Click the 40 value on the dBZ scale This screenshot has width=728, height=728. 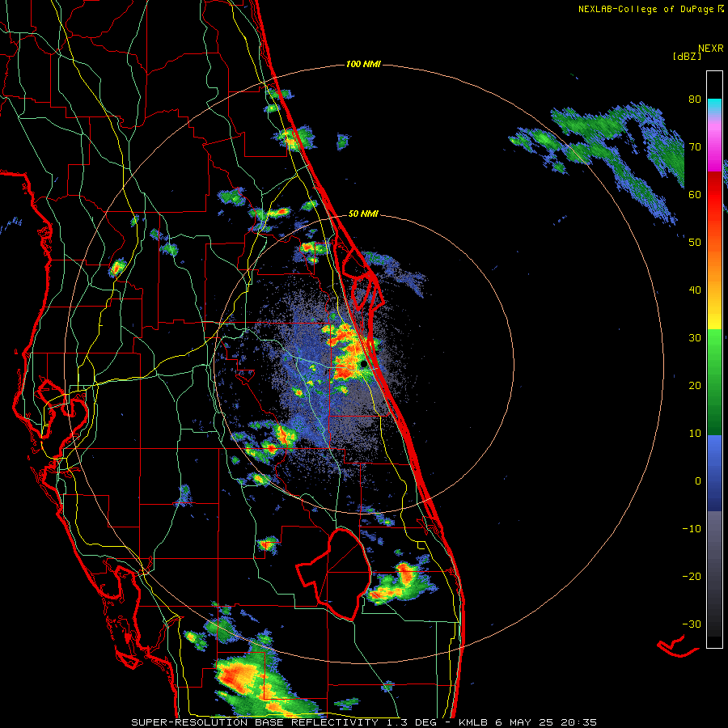click(695, 290)
